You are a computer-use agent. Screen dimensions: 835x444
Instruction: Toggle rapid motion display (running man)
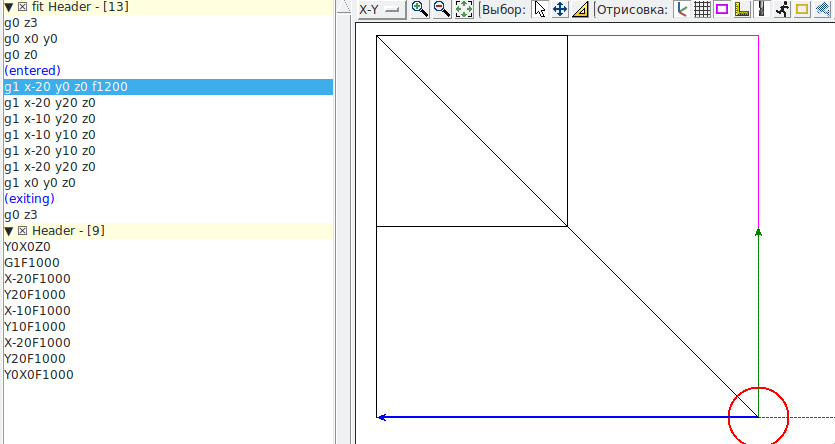[x=782, y=9]
